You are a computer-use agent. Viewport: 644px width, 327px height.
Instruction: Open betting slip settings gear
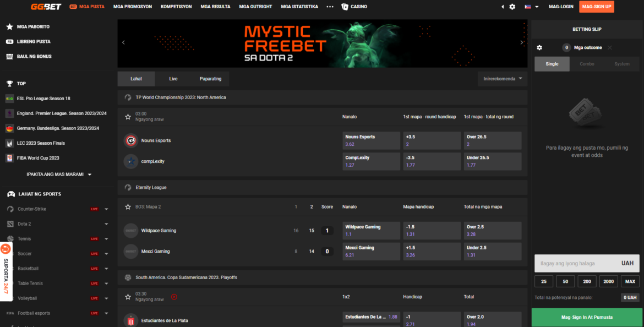pyautogui.click(x=539, y=48)
